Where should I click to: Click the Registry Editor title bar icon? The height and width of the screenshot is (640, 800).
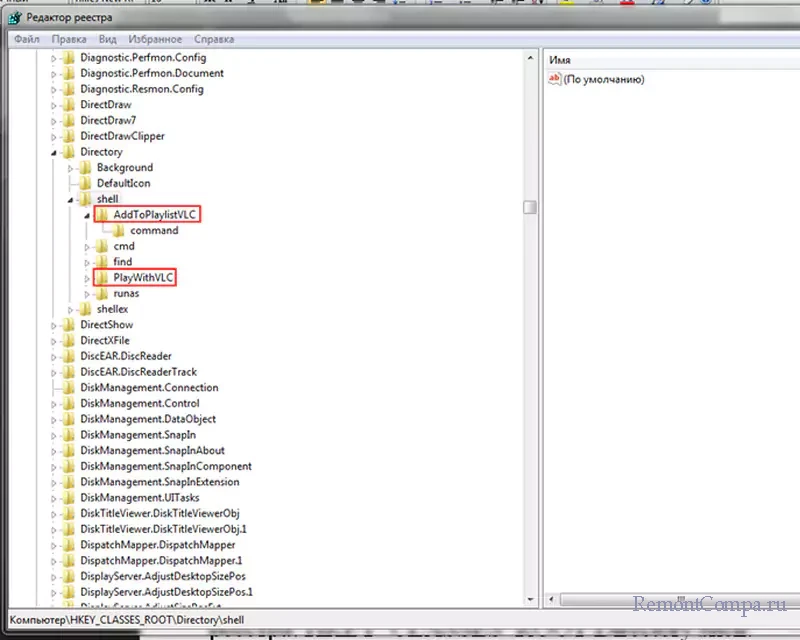coord(11,17)
